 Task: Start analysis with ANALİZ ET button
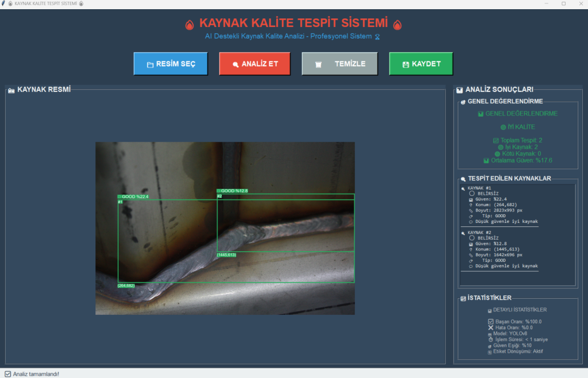click(254, 64)
